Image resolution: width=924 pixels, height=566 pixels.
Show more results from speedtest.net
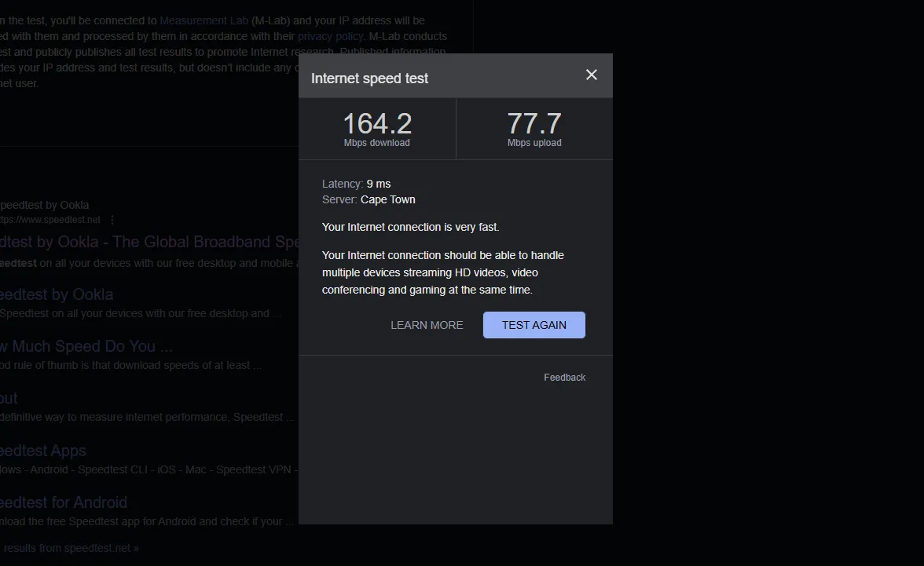[x=71, y=548]
